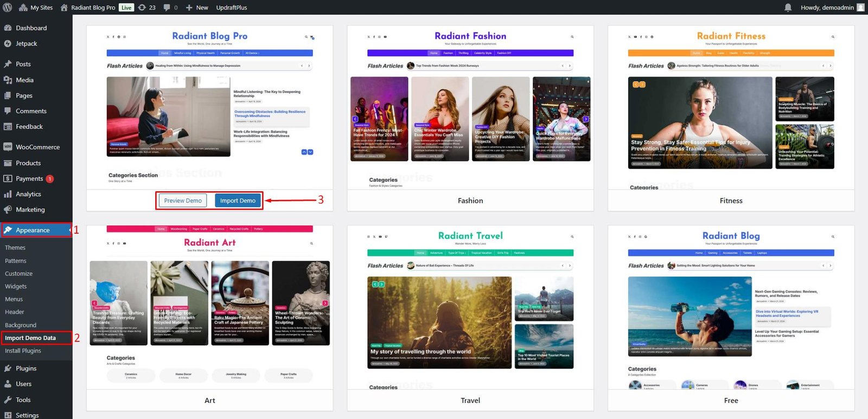
Task: Open the WooCommerce menu
Action: click(37, 147)
